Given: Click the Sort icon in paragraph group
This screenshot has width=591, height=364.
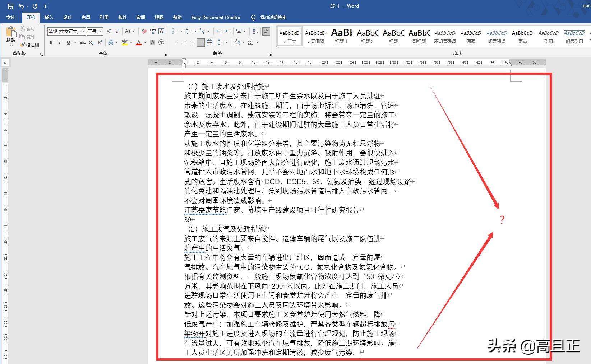Looking at the screenshot, I should 255,31.
